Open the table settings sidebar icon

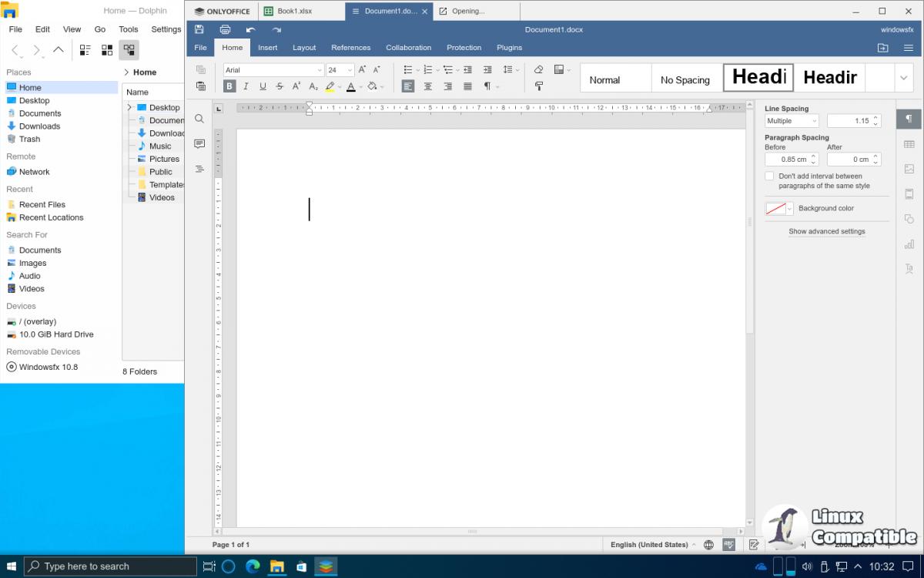tap(909, 144)
